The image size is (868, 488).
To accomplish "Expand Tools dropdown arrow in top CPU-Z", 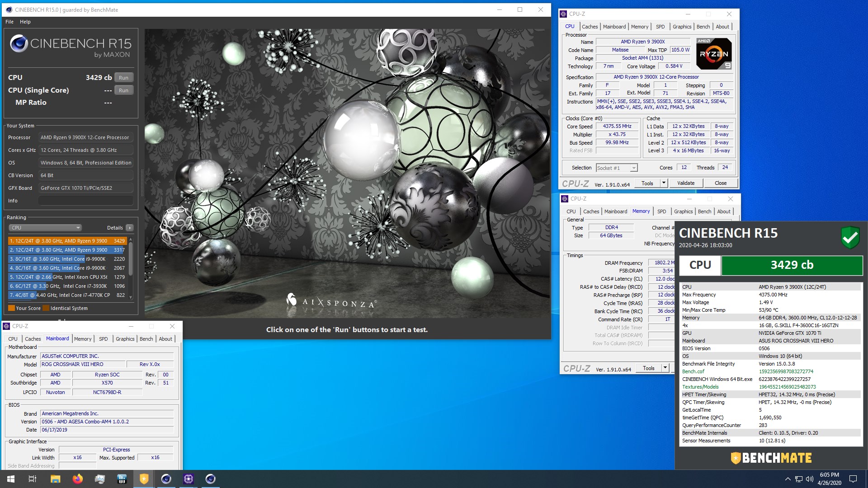I will point(664,183).
